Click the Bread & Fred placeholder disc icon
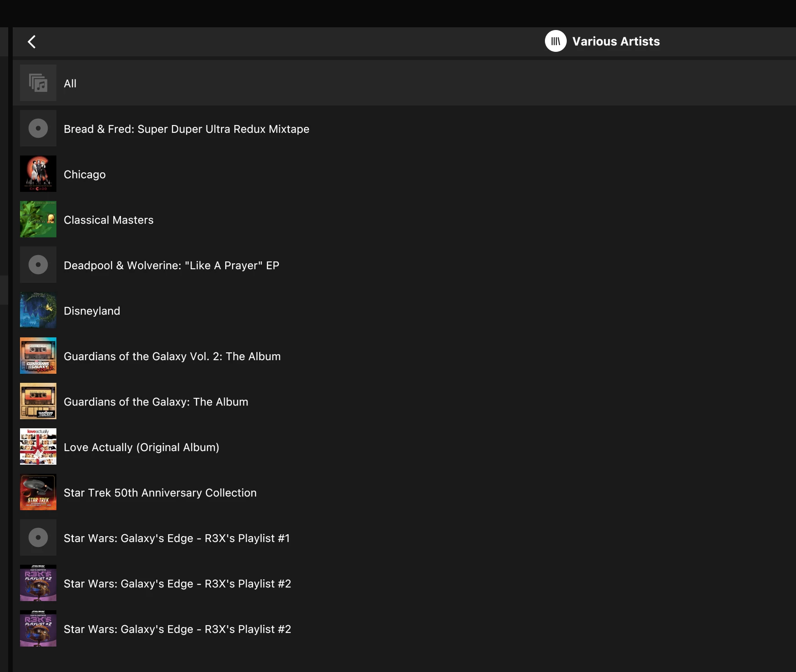796x672 pixels. 38,129
